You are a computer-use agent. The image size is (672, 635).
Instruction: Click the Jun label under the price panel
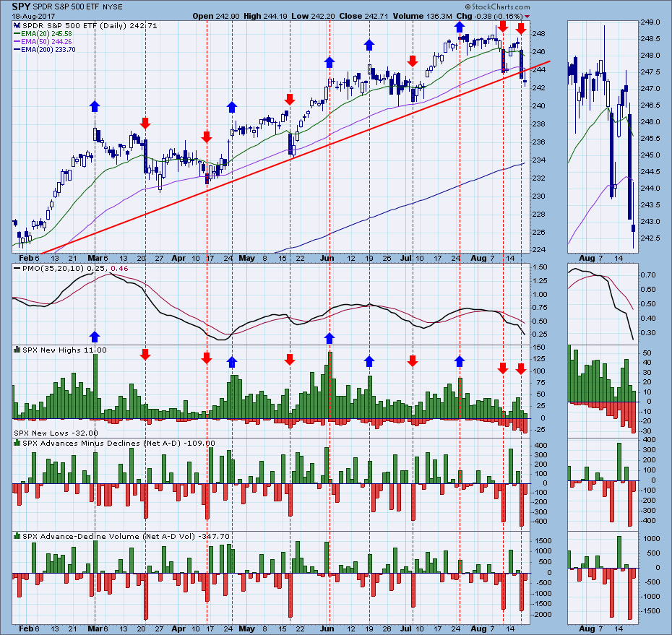[327, 259]
